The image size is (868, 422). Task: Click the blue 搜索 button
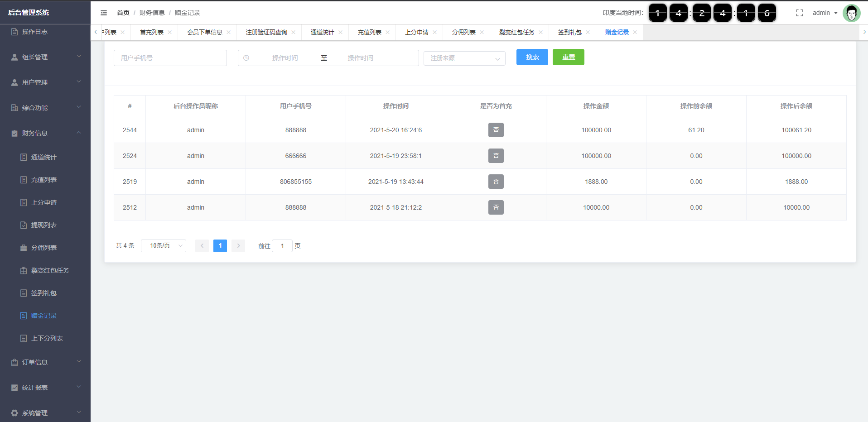click(532, 57)
